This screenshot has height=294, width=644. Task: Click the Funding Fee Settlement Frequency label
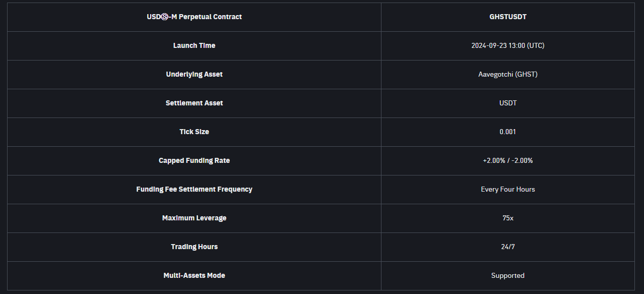[x=194, y=189]
